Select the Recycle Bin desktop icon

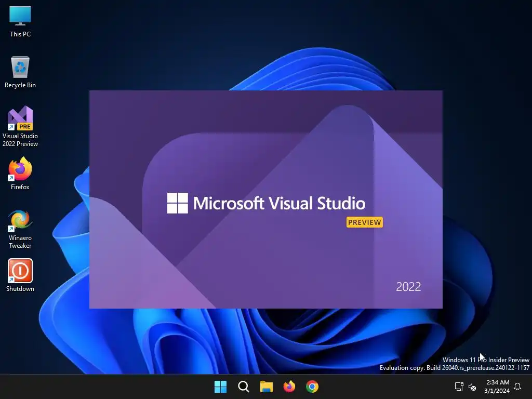(x=20, y=72)
